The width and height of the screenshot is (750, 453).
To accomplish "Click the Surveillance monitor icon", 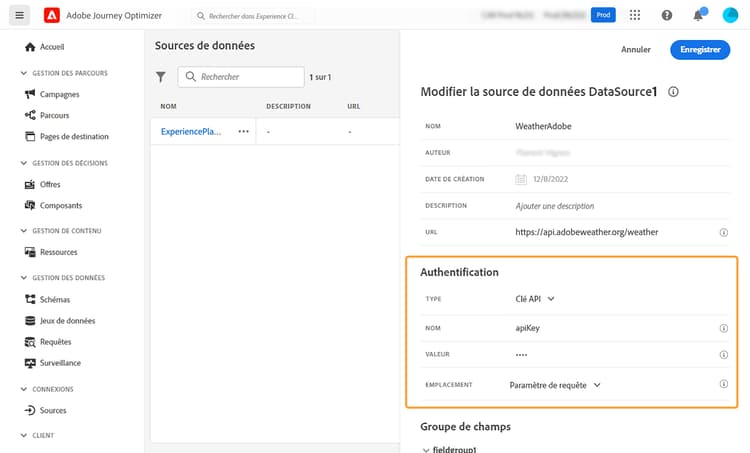I will (x=30, y=363).
